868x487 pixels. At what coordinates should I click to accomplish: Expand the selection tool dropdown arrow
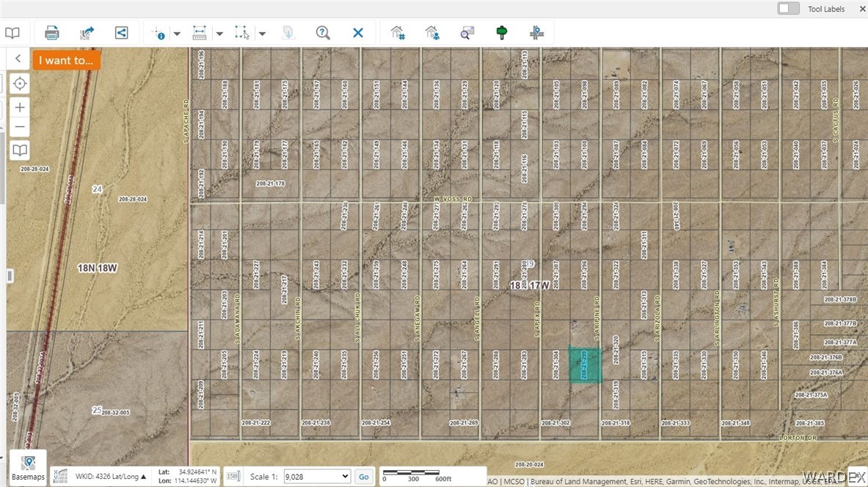pyautogui.click(x=263, y=33)
